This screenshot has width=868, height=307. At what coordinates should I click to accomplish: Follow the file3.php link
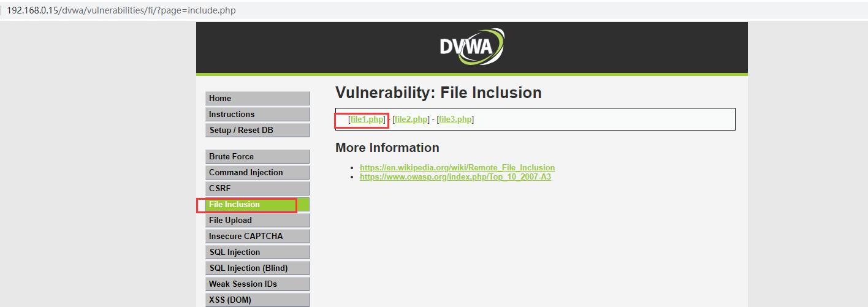(x=455, y=119)
